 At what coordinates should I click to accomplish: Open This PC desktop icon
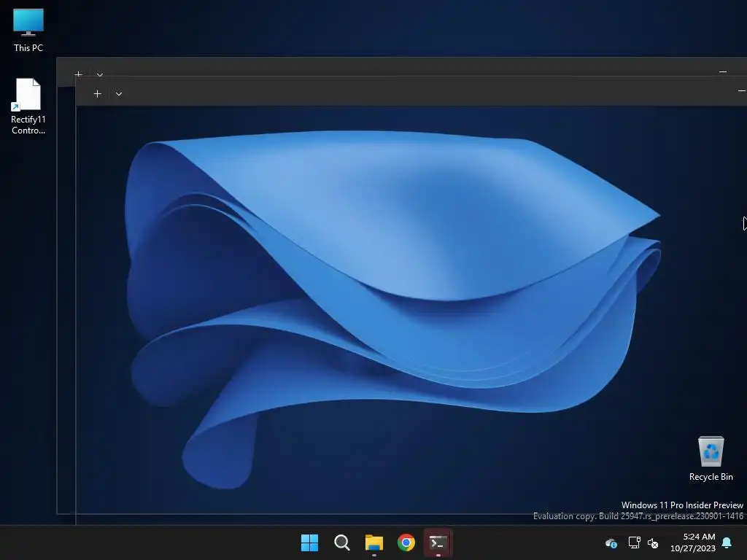28,30
